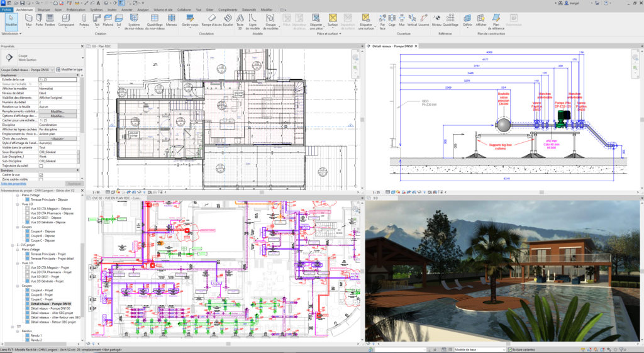The image size is (644, 353).
Task: Toggle Zone cadrée visible checkbox
Action: pos(41,179)
